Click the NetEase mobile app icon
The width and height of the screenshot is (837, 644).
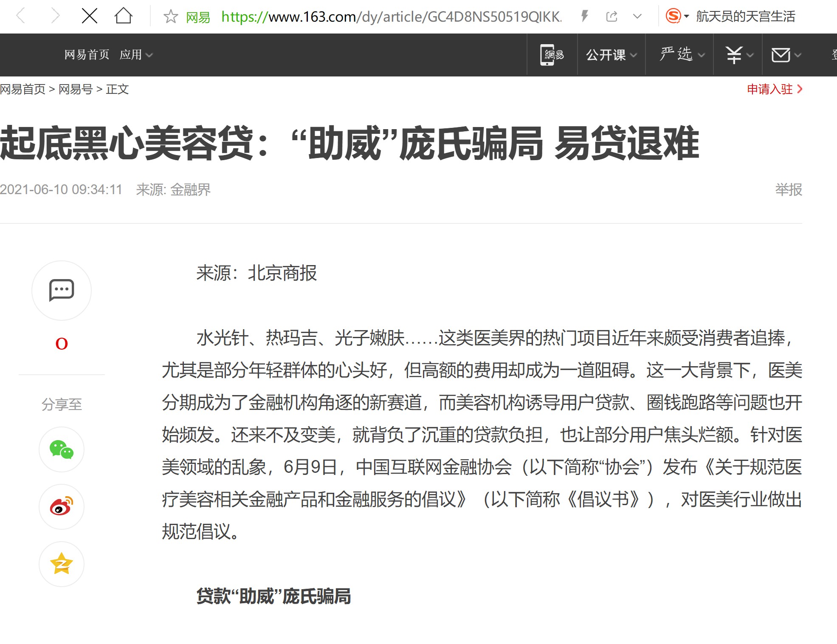(552, 55)
